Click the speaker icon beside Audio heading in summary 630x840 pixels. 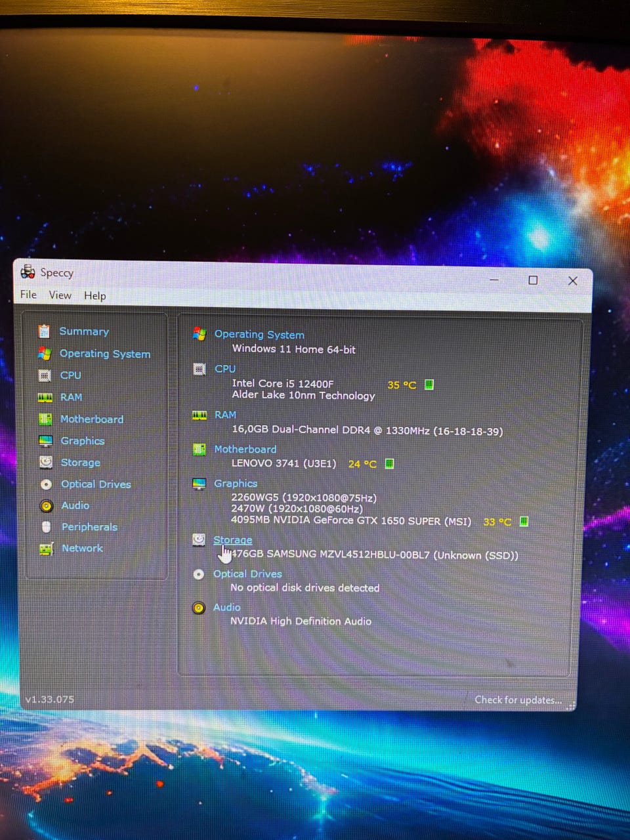pyautogui.click(x=199, y=608)
